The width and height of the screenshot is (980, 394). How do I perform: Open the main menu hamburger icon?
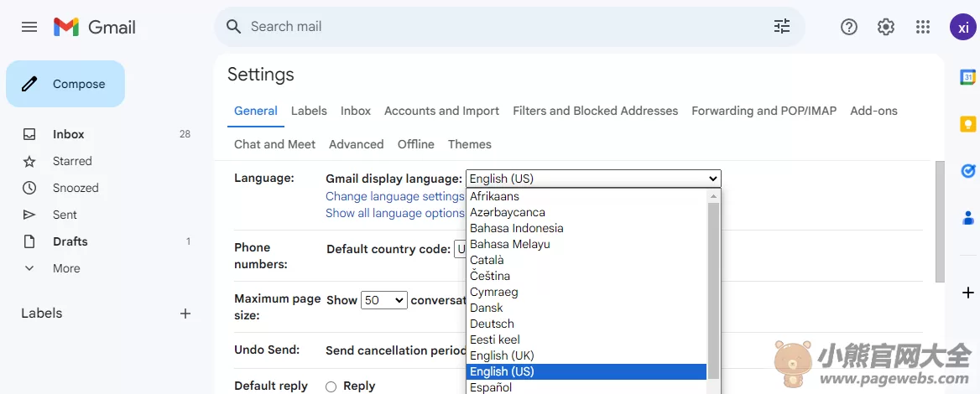point(29,27)
